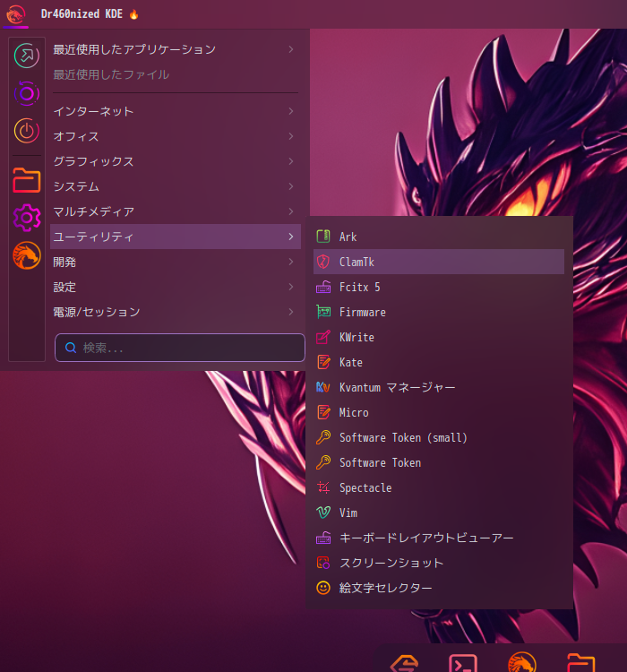The height and width of the screenshot is (672, 627).
Task: Click the Spectacle crop icon
Action: pyautogui.click(x=323, y=487)
